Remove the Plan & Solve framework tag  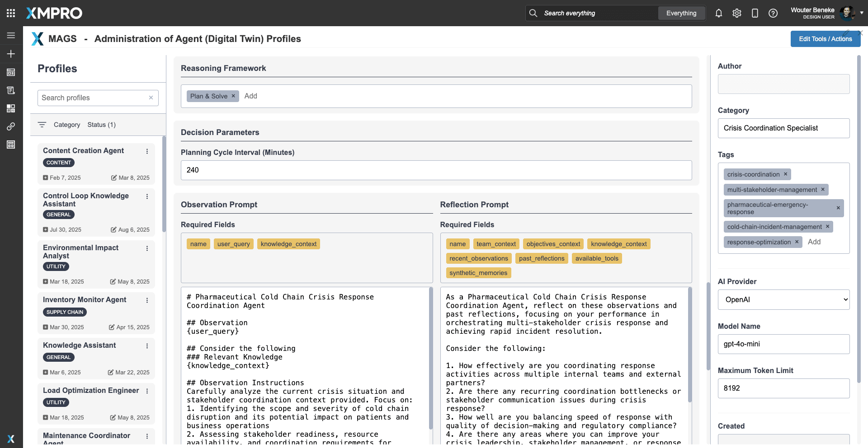(x=233, y=96)
